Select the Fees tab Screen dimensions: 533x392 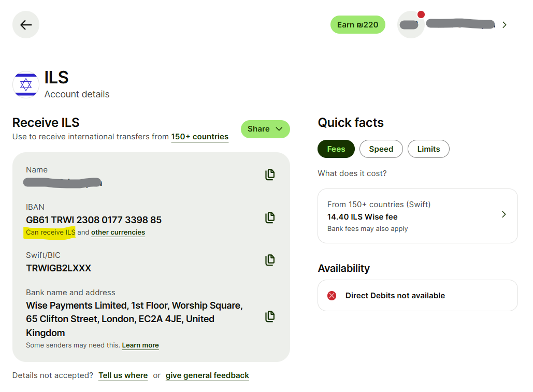pos(336,149)
